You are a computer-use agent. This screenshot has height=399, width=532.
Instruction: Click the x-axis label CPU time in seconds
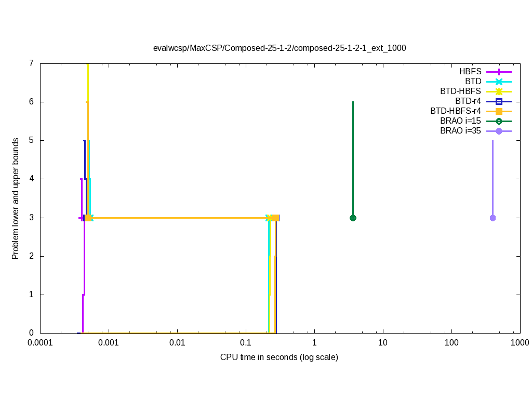pos(279,357)
